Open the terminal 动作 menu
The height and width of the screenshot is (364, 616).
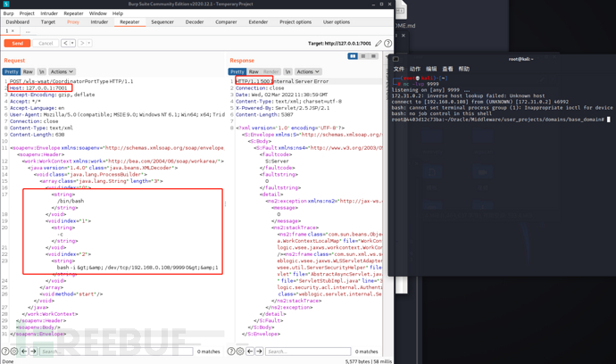(x=415, y=69)
